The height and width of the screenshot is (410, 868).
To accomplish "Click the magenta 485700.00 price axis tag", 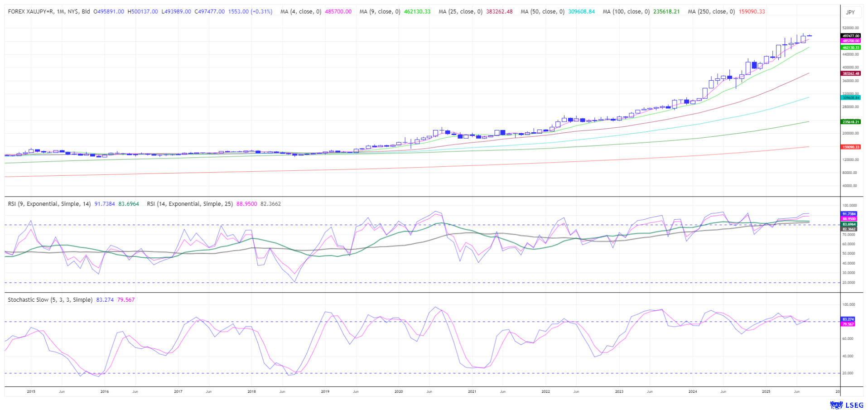I will tap(850, 41).
